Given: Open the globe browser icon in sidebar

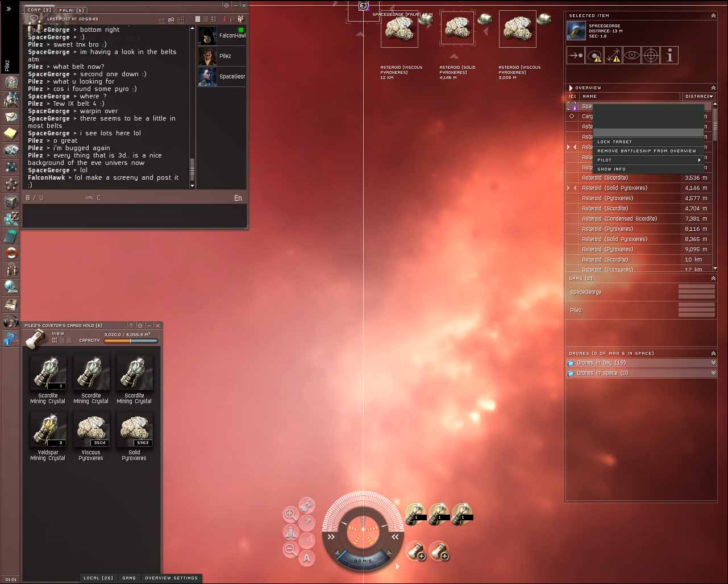Looking at the screenshot, I should tap(11, 287).
